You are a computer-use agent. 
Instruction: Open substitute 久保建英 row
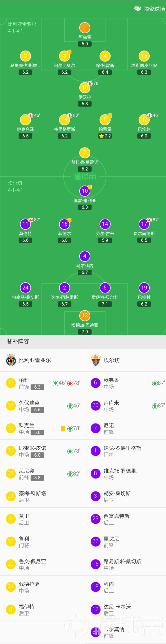coord(42,405)
